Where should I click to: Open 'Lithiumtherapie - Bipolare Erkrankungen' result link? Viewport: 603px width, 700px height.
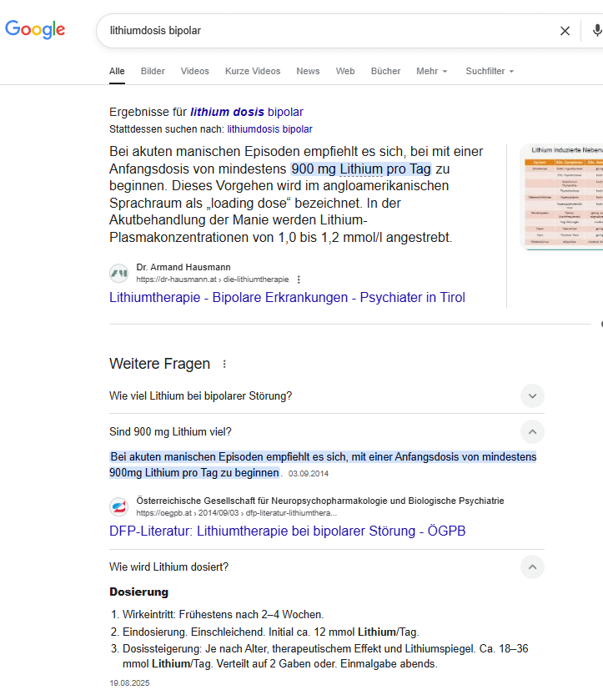click(x=287, y=298)
